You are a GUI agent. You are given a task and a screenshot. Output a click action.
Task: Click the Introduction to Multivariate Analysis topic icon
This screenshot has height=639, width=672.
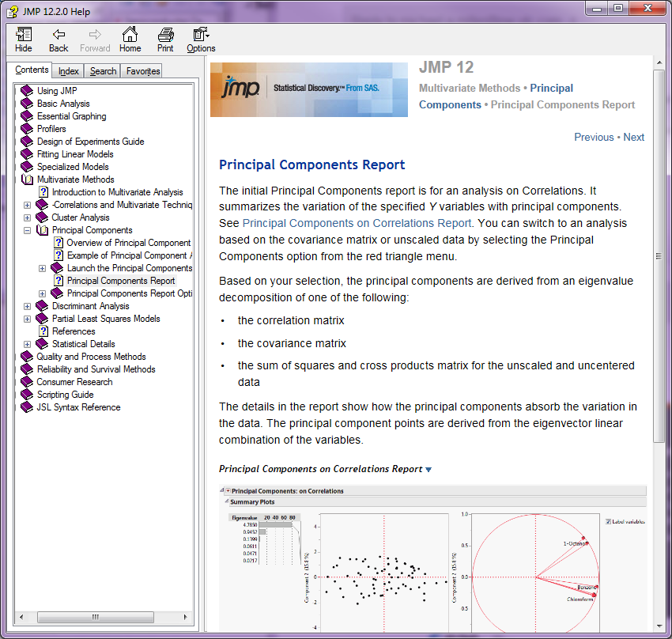point(43,192)
